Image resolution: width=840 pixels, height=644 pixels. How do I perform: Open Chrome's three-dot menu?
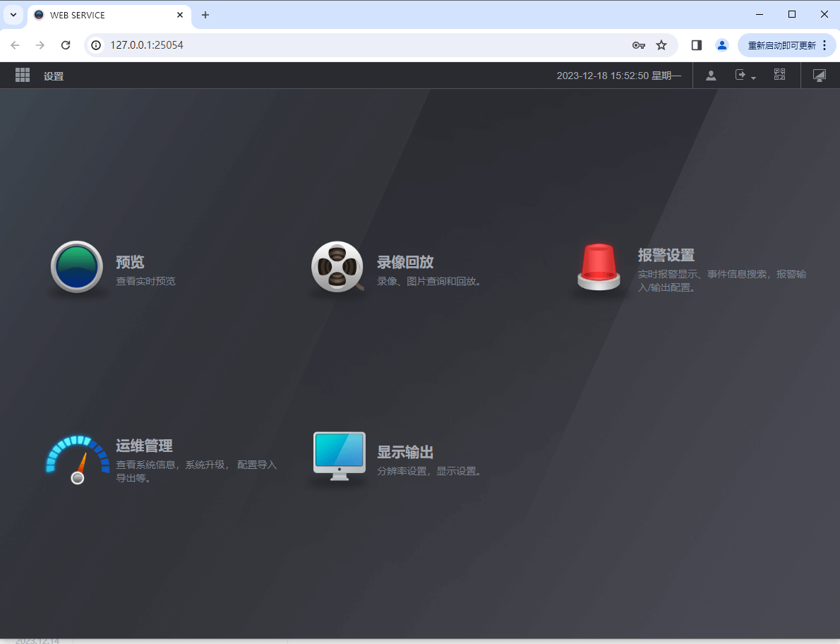coord(824,44)
